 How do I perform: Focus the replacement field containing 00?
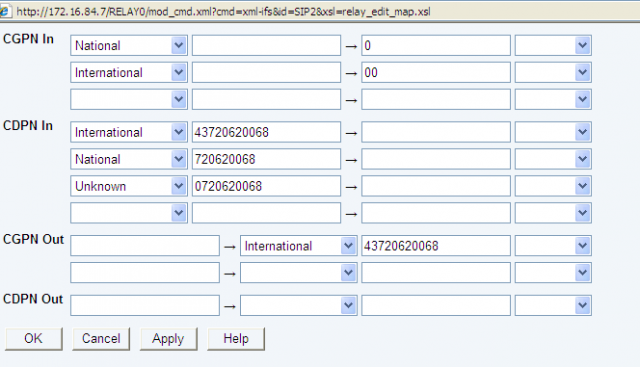pyautogui.click(x=436, y=73)
